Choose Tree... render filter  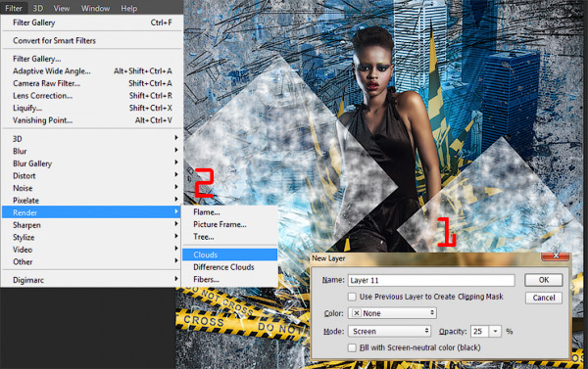tap(229, 237)
